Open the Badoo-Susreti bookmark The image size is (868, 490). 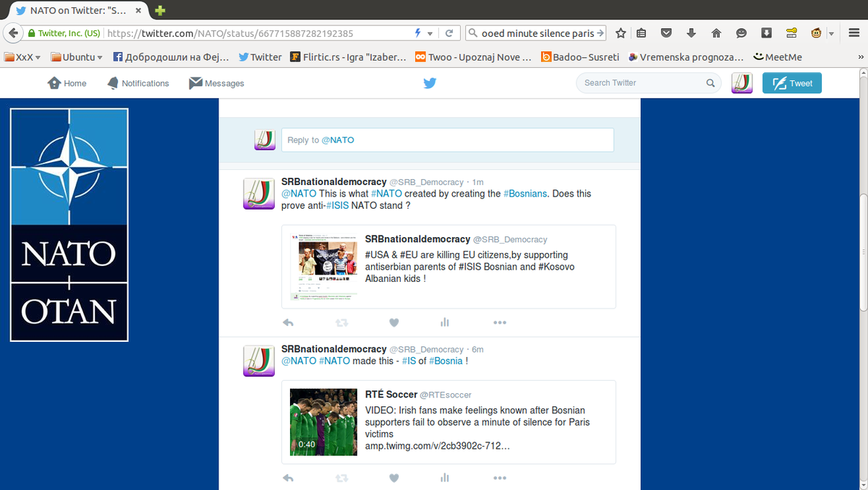(580, 57)
